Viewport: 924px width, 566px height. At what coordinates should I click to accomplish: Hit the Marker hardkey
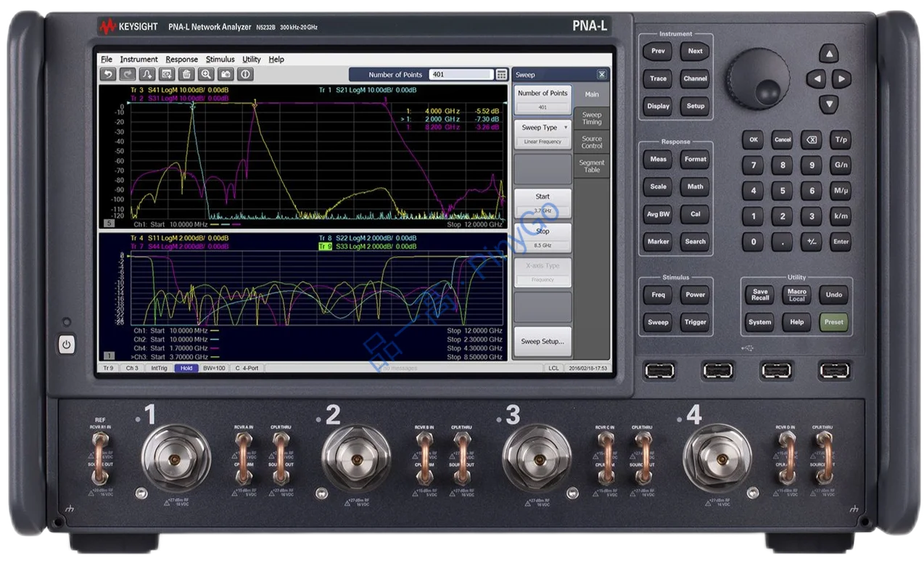coord(658,242)
